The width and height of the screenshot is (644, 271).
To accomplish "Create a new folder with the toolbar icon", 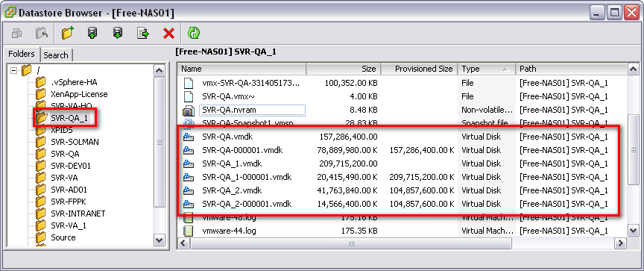I will tap(67, 33).
